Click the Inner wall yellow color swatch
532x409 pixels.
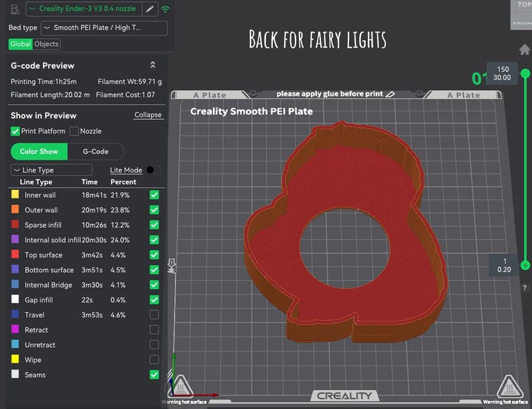[15, 194]
